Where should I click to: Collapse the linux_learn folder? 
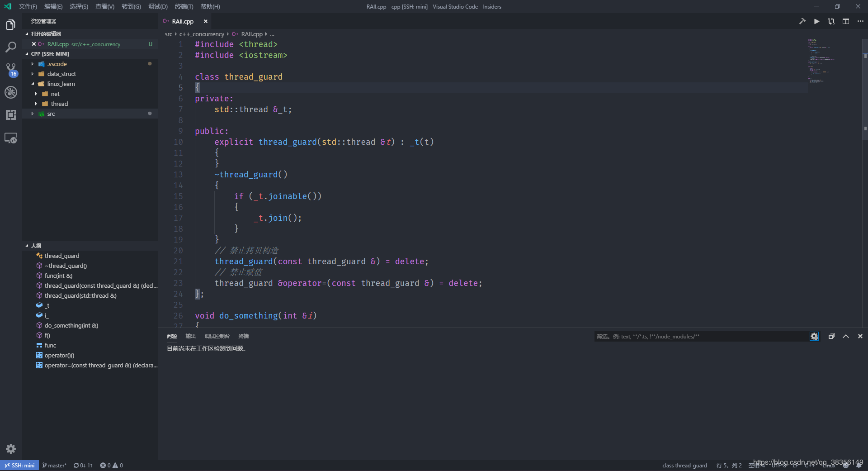61,84
